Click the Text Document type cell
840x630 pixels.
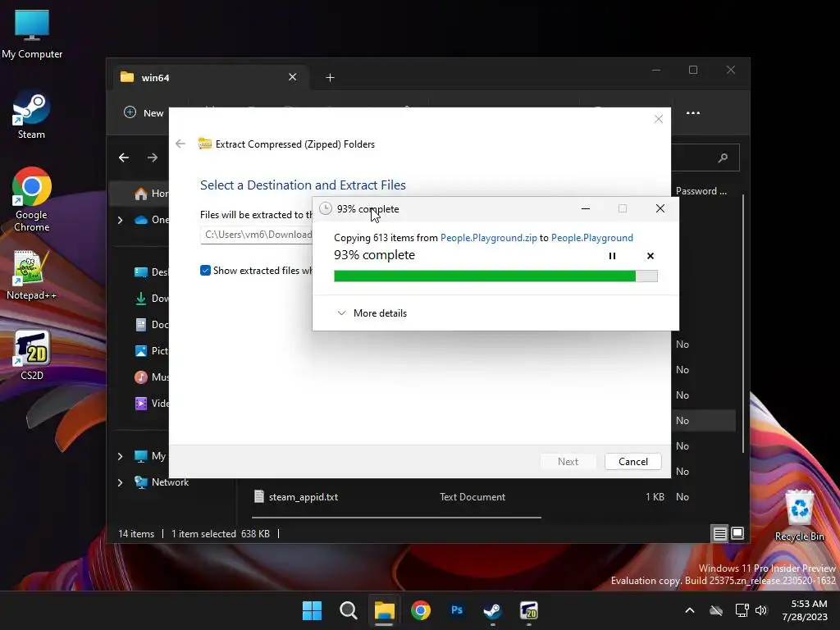472,497
